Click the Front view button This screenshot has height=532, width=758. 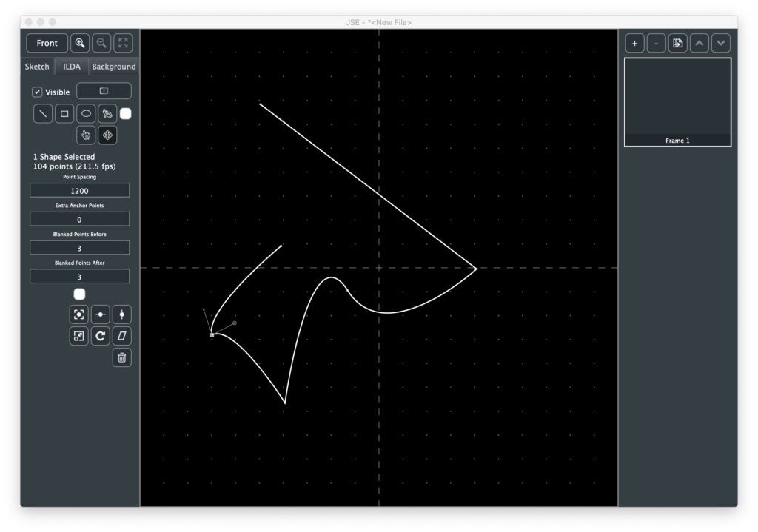coord(47,43)
